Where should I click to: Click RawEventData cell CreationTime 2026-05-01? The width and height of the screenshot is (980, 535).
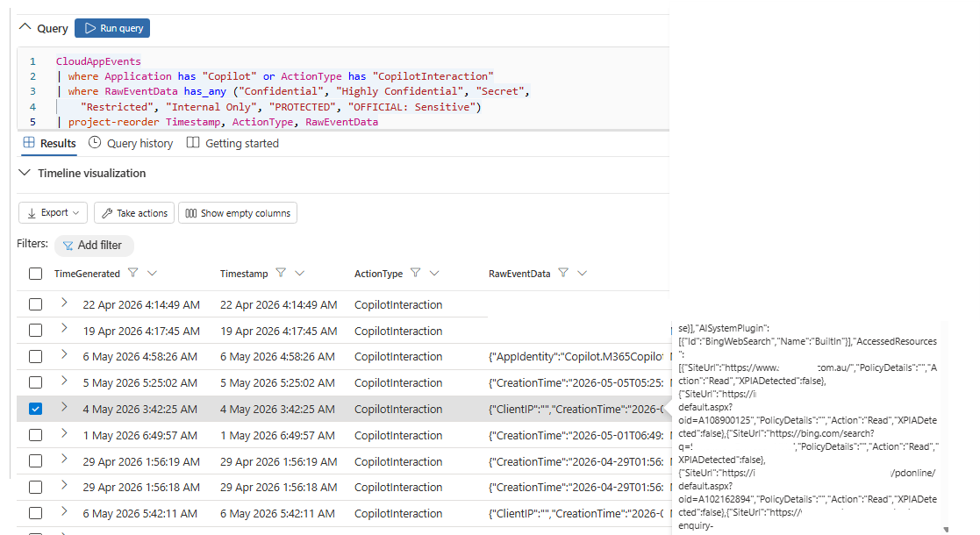coord(576,435)
